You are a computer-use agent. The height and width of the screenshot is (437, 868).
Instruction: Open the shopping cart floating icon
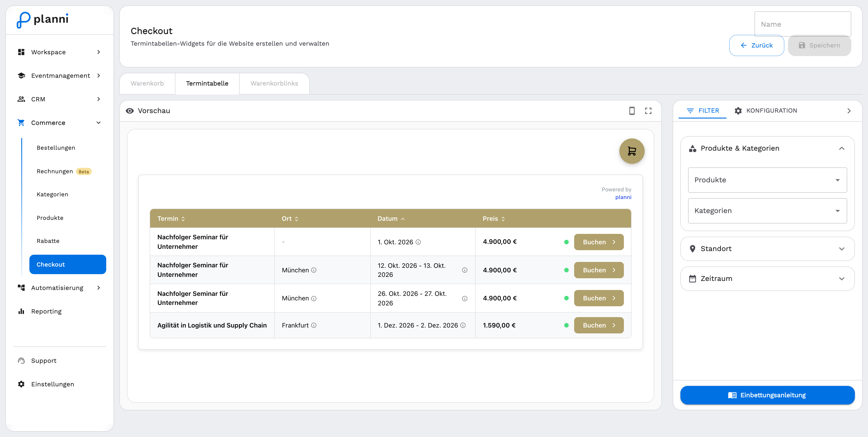click(632, 151)
